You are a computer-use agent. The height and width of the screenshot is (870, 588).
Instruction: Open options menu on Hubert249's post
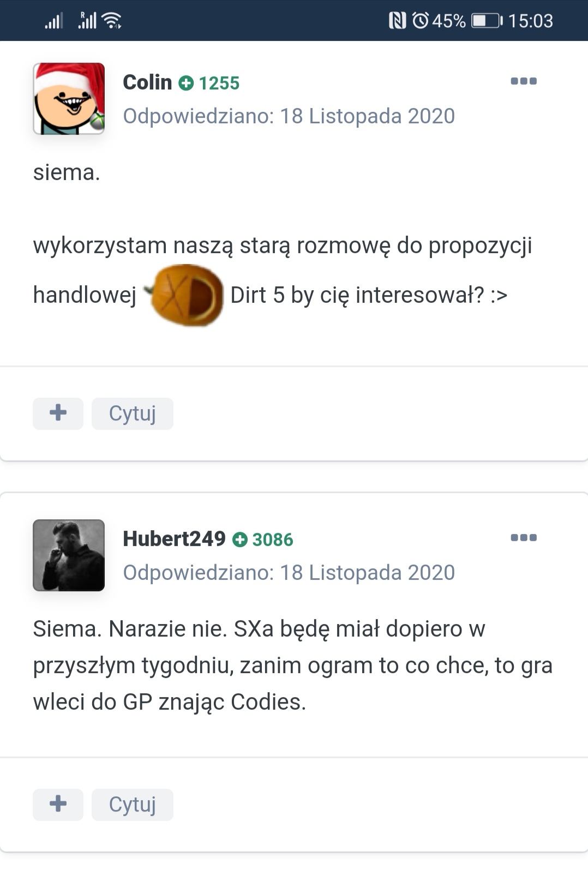click(523, 538)
